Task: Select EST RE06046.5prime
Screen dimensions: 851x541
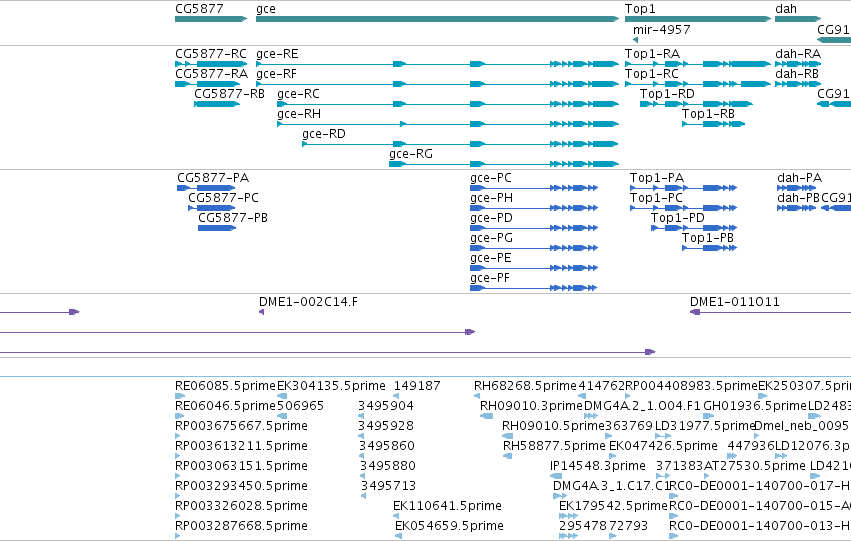Action: point(180,416)
